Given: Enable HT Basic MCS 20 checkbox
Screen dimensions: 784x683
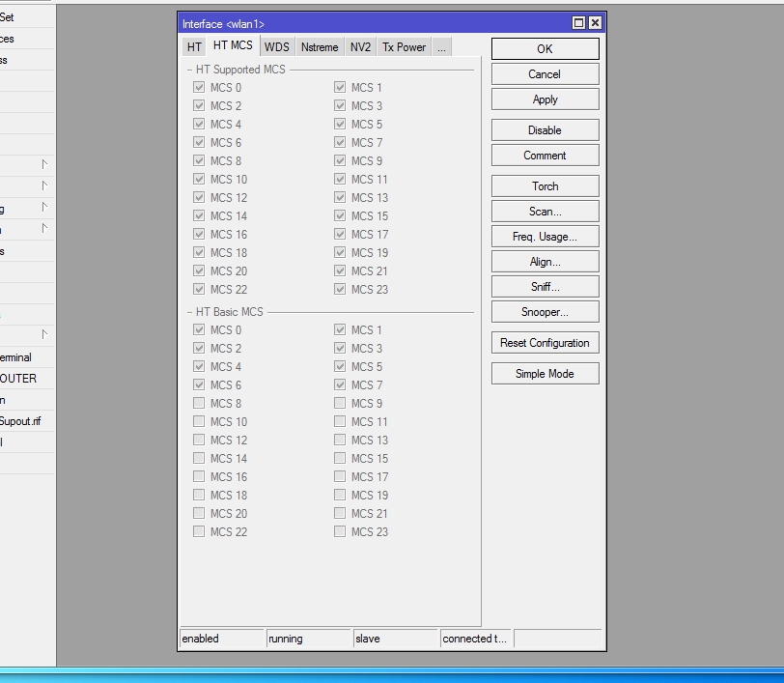Looking at the screenshot, I should (x=199, y=513).
